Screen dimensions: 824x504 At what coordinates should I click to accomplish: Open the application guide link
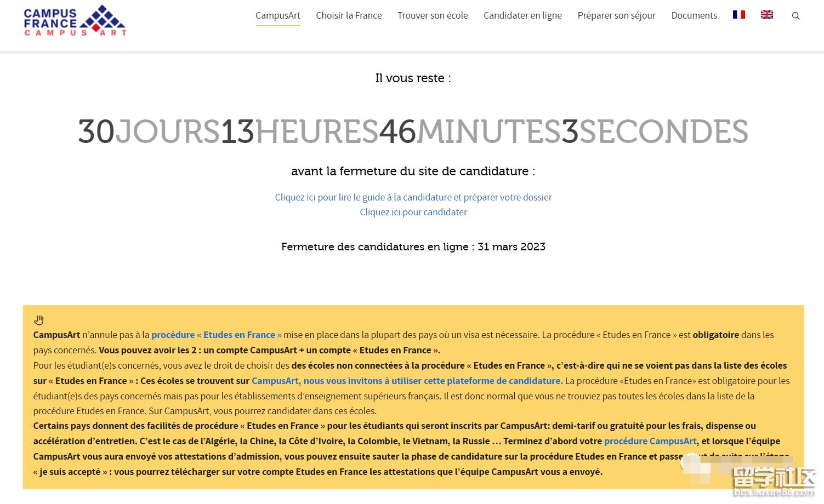[413, 197]
